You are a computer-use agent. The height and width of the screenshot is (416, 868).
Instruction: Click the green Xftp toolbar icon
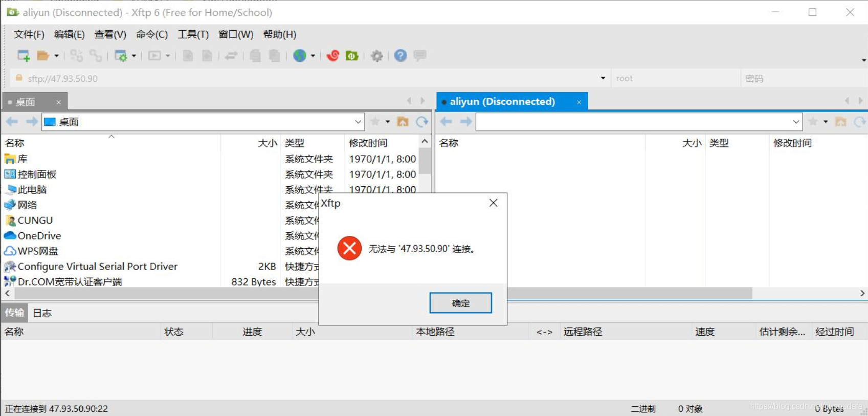tap(352, 56)
